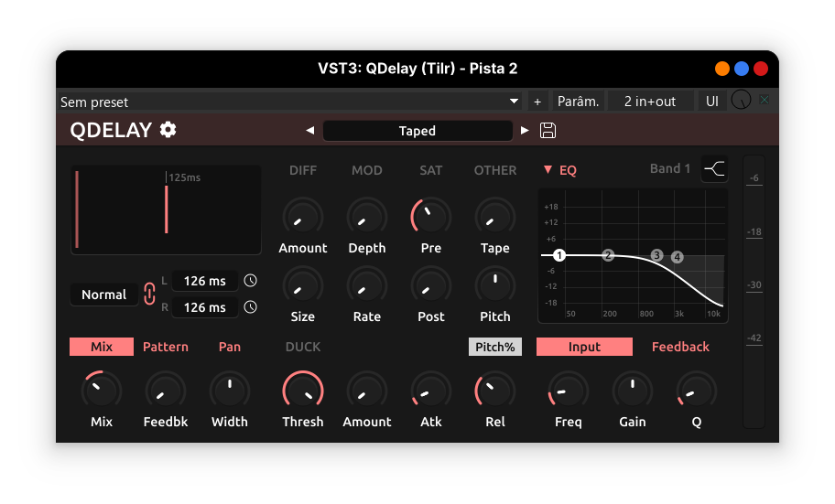The width and height of the screenshot is (835, 504).
Task: Toggle plugin bypass checkbox in header
Action: click(765, 100)
